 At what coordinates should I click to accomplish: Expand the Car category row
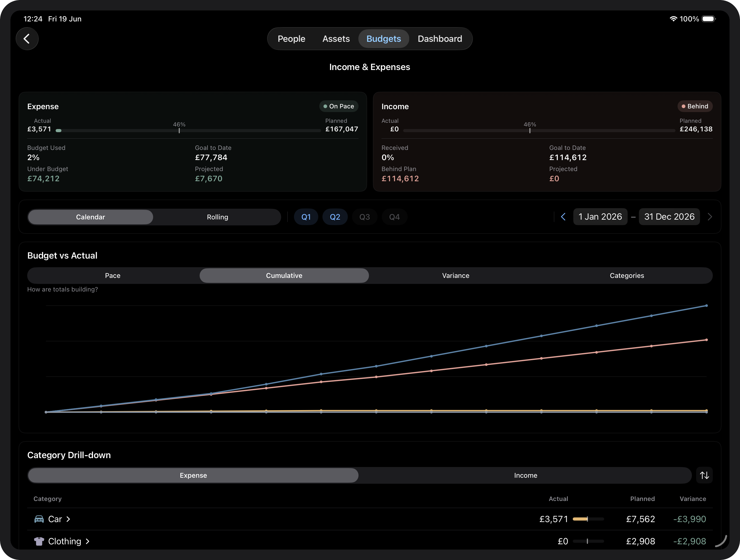(x=370, y=519)
